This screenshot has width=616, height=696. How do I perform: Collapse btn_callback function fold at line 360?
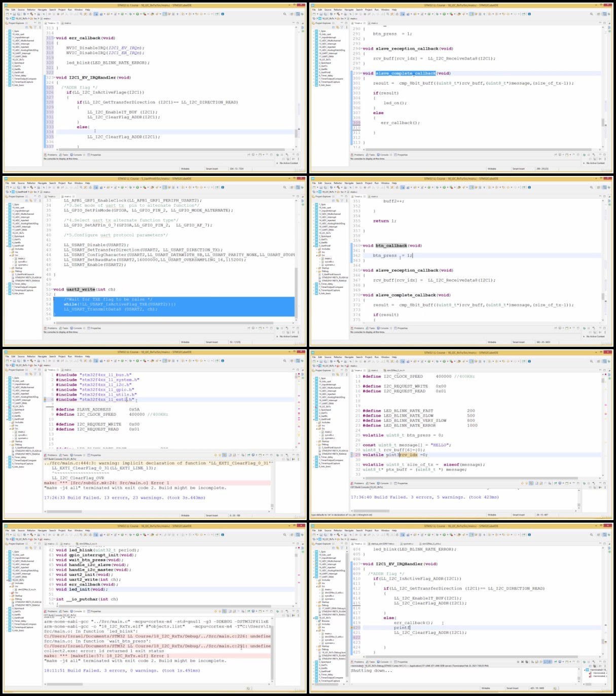[361, 245]
